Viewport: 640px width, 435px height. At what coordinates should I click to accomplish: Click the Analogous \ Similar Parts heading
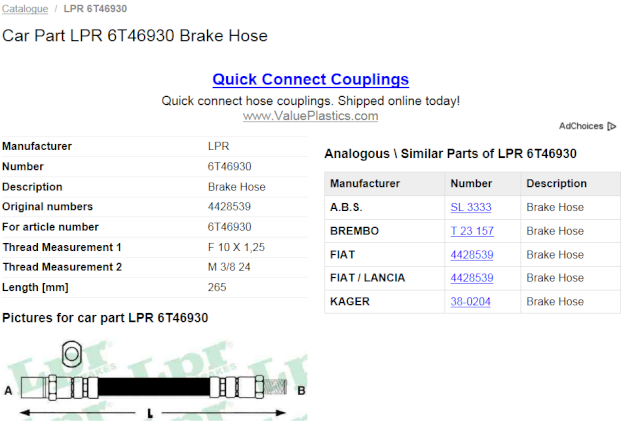450,154
